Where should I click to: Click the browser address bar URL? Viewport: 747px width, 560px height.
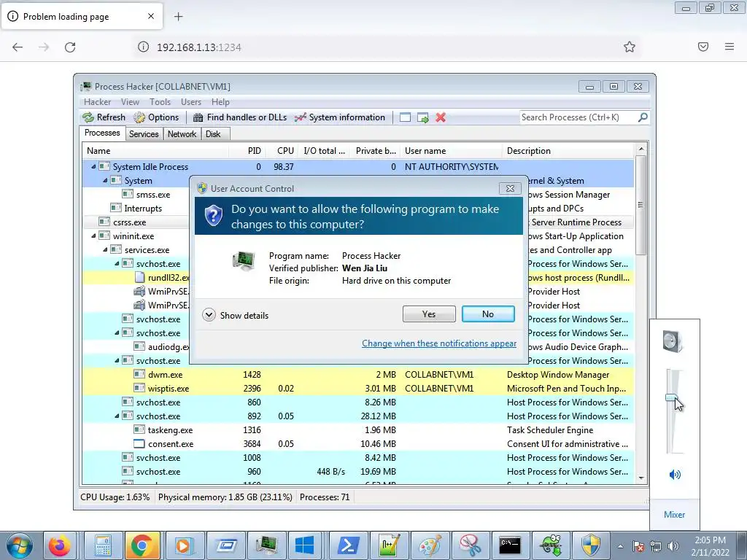(x=198, y=47)
